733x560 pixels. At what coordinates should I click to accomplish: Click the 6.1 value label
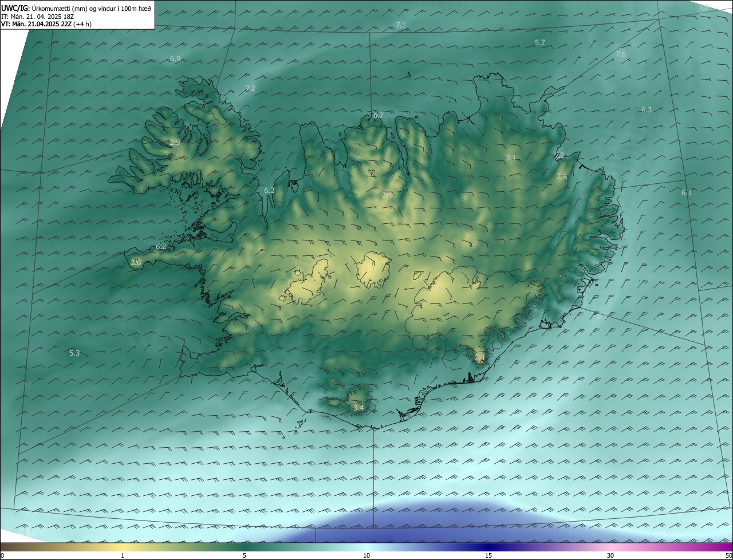coord(687,193)
